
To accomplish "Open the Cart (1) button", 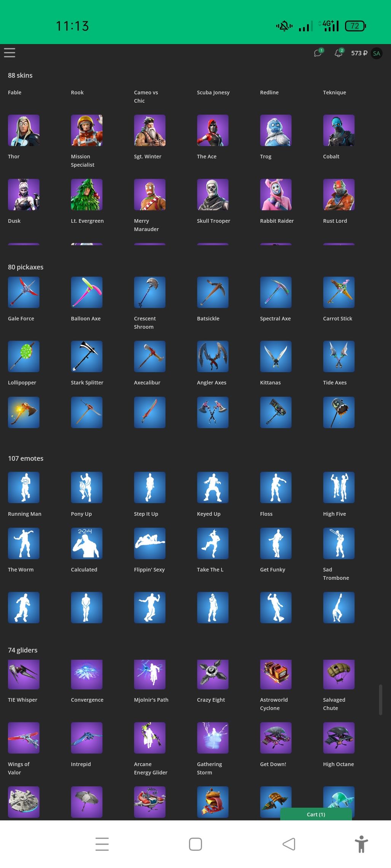I will 316,814.
